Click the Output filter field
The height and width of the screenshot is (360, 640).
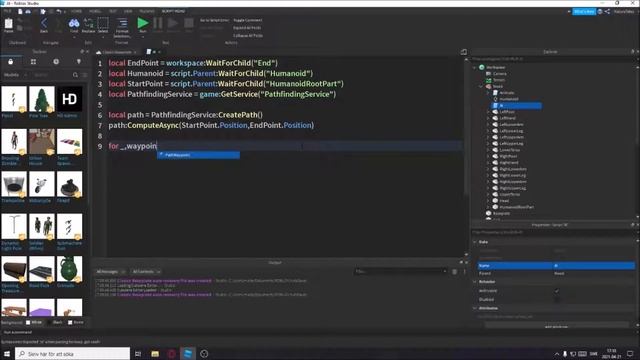(x=401, y=271)
